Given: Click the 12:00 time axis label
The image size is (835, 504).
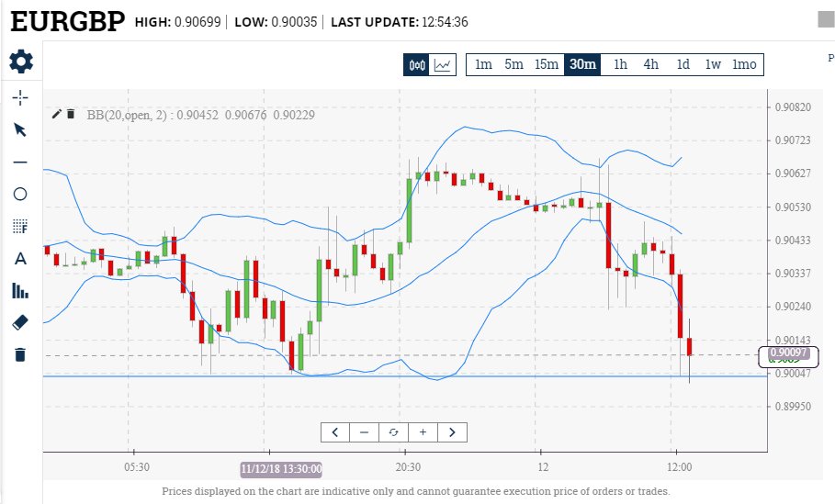Looking at the screenshot, I should [x=680, y=466].
